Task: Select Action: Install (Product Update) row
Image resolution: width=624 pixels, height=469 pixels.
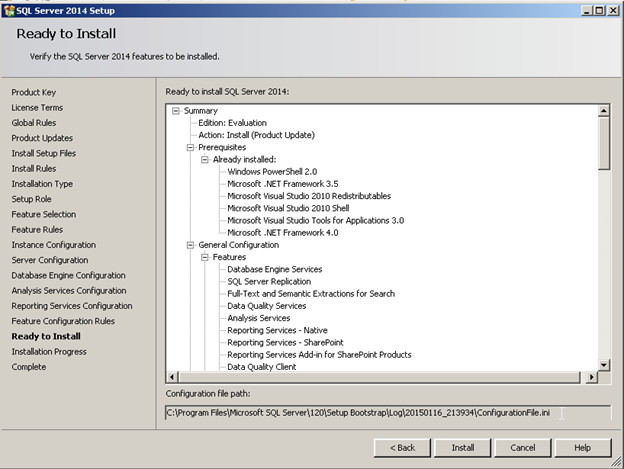Action: pyautogui.click(x=257, y=135)
